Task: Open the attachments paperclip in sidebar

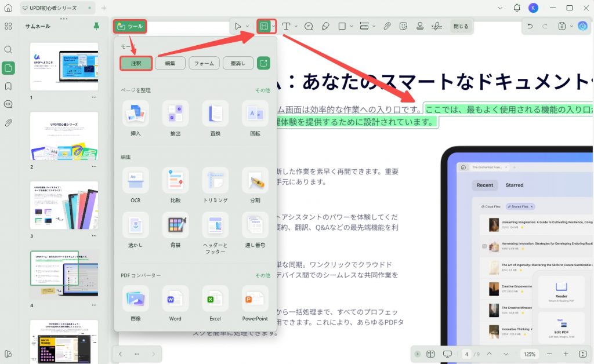Action: [8, 123]
